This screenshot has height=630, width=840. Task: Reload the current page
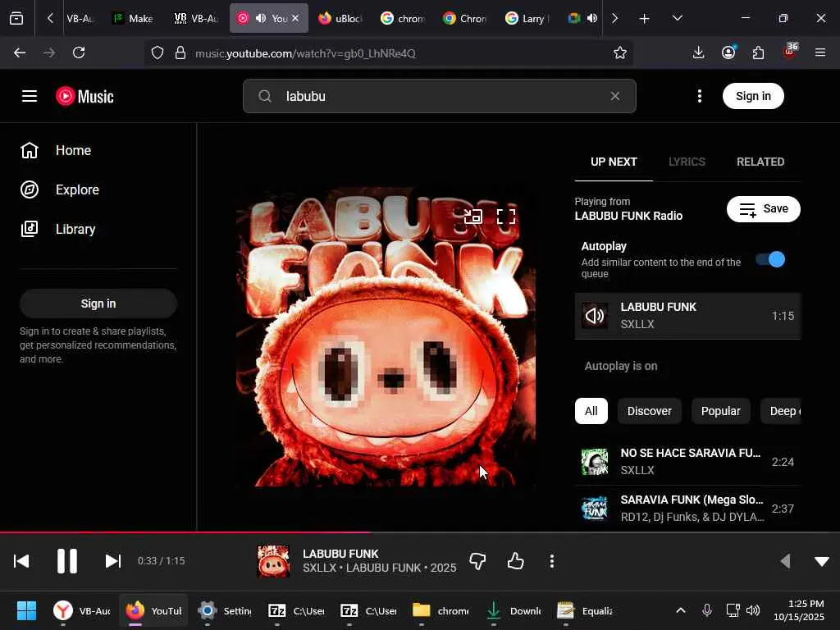click(79, 53)
